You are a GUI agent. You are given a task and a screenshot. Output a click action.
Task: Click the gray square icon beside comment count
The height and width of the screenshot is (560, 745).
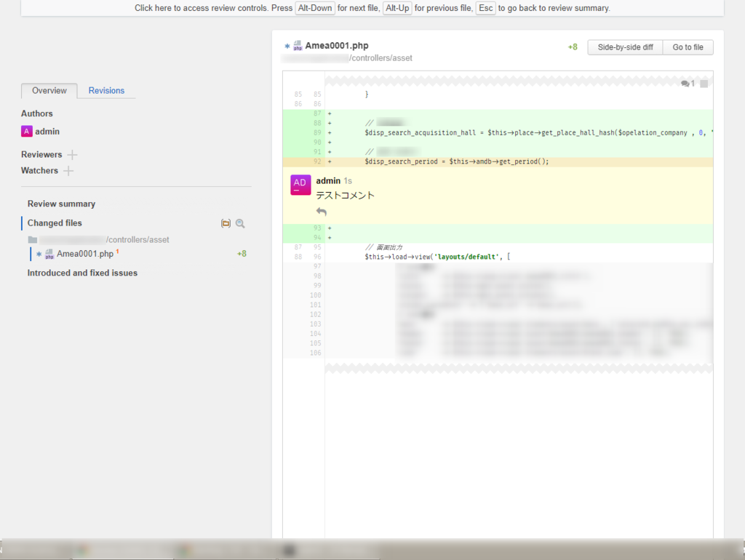tap(704, 84)
